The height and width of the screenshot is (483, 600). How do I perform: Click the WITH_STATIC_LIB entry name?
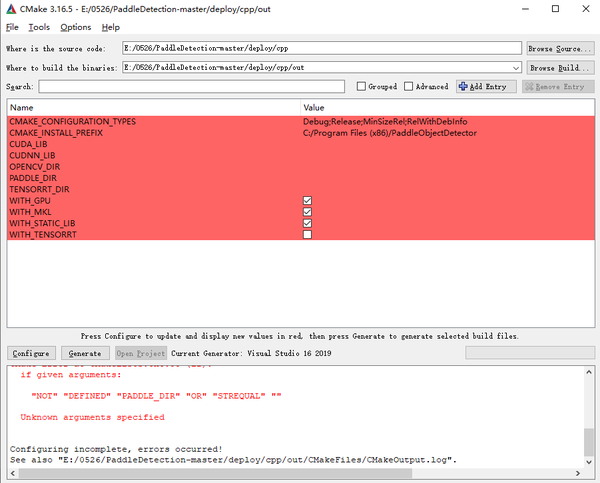coord(42,223)
